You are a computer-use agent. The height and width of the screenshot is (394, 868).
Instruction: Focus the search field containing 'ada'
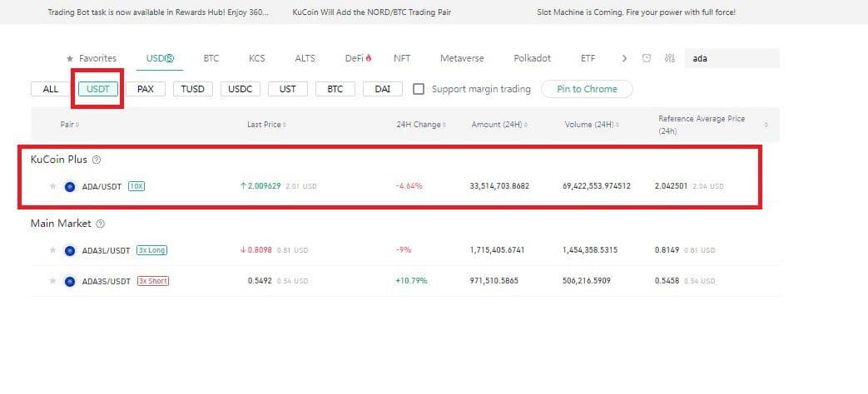pos(732,58)
